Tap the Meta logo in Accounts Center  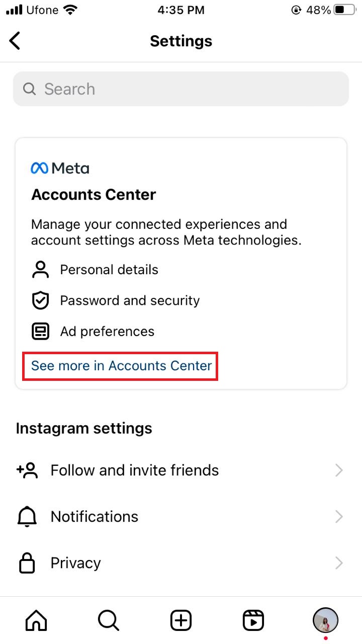click(x=60, y=168)
